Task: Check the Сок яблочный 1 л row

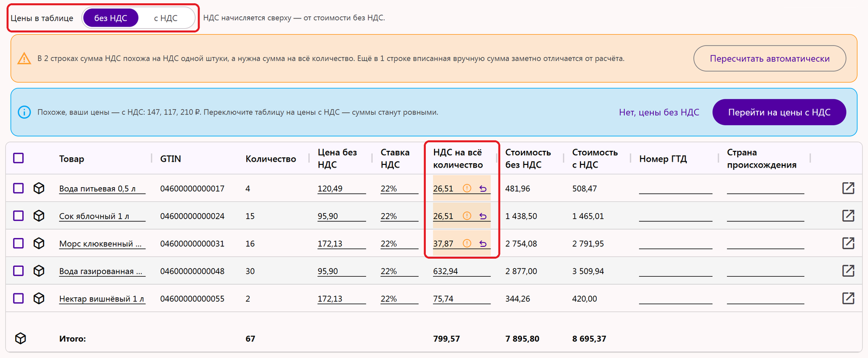Action: pyautogui.click(x=18, y=216)
